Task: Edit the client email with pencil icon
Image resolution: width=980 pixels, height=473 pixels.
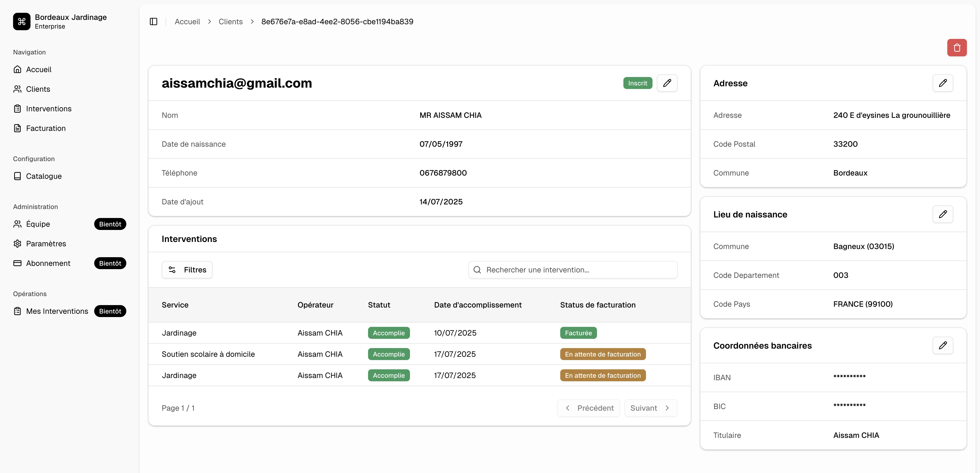Action: pos(667,83)
